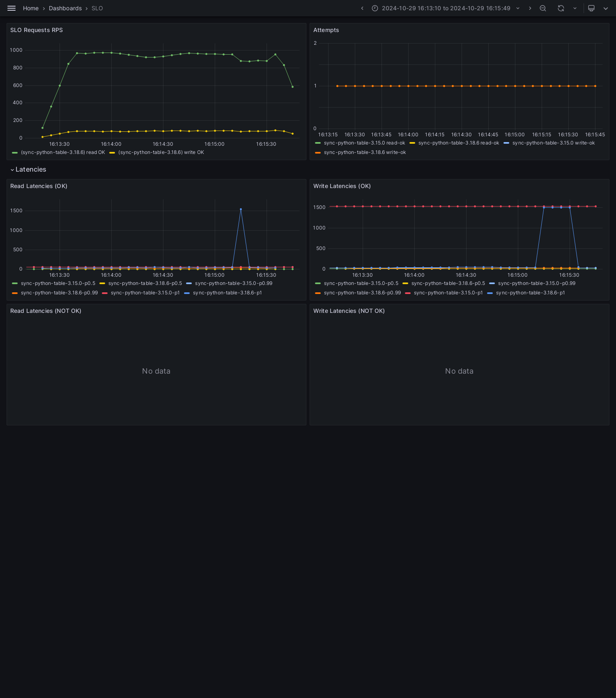Refresh the dashboard
Viewport: 616px width, 698px height.
pos(561,8)
